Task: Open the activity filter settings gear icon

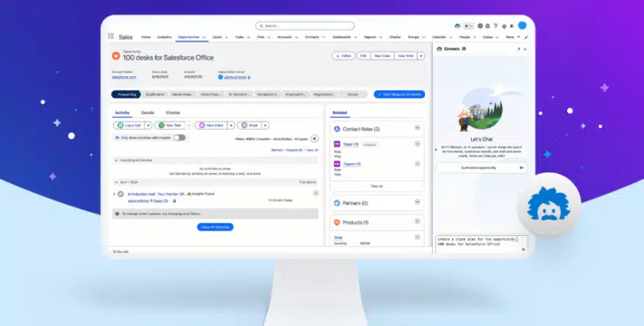Action: click(x=314, y=138)
